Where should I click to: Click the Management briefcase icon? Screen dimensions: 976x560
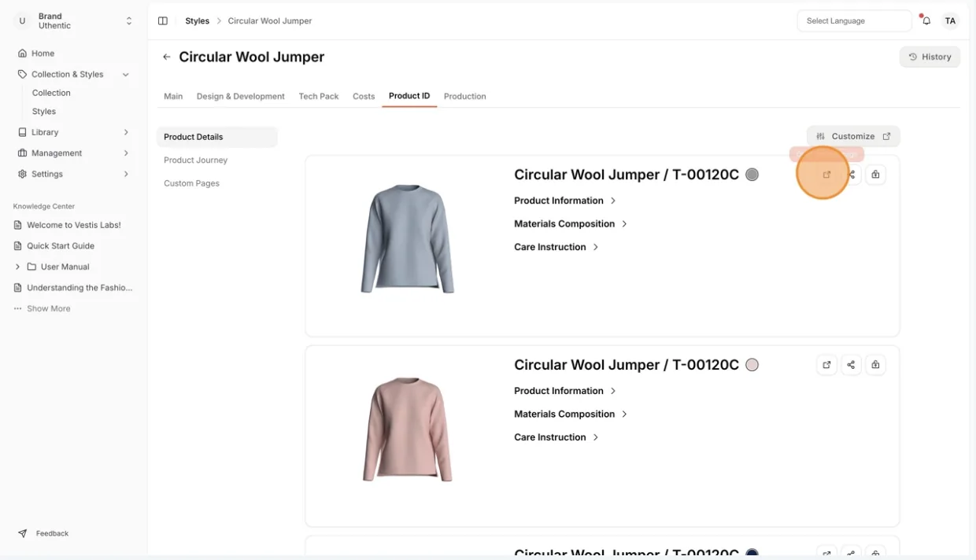pos(22,153)
